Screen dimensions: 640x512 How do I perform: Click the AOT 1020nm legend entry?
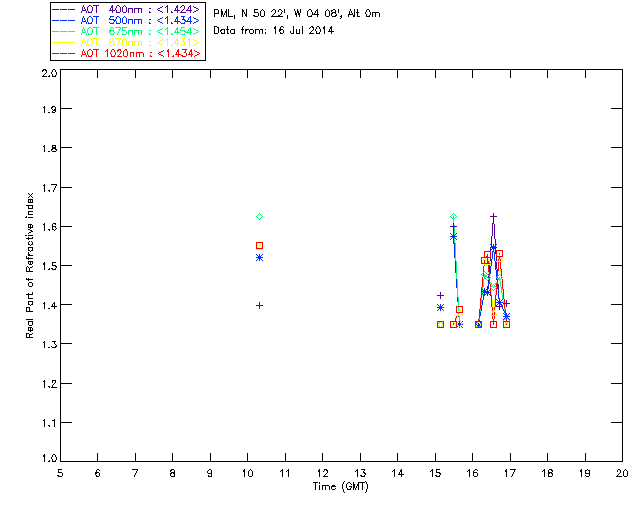(126, 53)
